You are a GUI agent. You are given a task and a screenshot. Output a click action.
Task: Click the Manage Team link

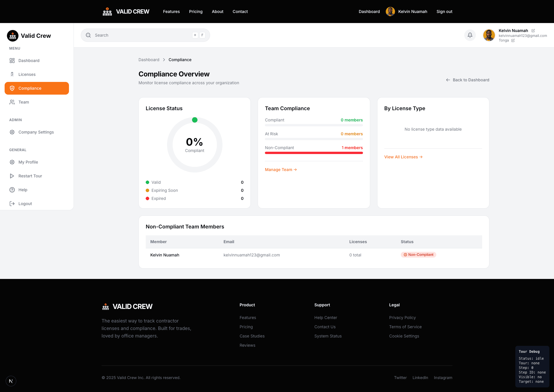pyautogui.click(x=280, y=170)
